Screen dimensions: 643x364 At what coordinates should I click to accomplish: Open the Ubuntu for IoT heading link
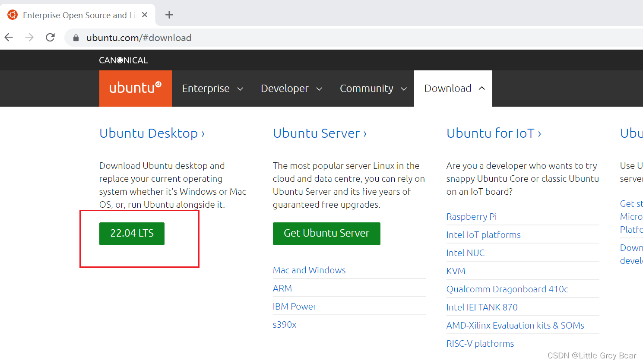[494, 133]
